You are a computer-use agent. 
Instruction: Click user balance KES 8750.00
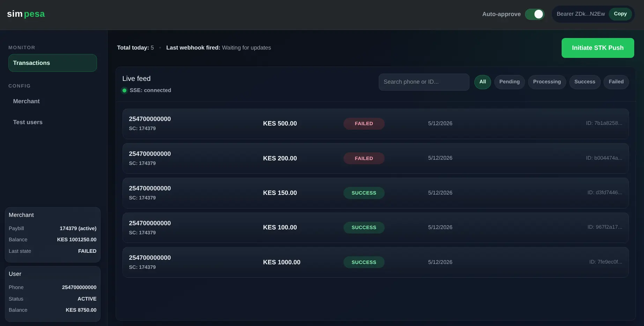(81, 310)
